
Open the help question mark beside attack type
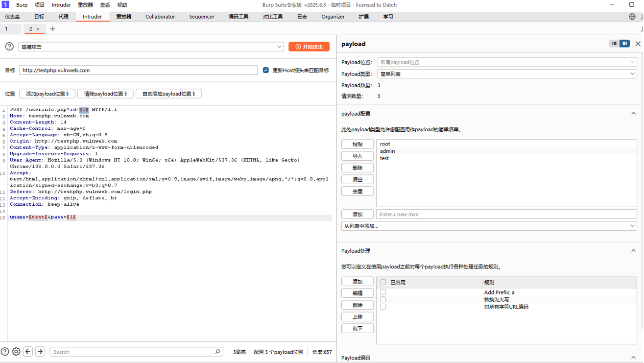click(x=9, y=47)
